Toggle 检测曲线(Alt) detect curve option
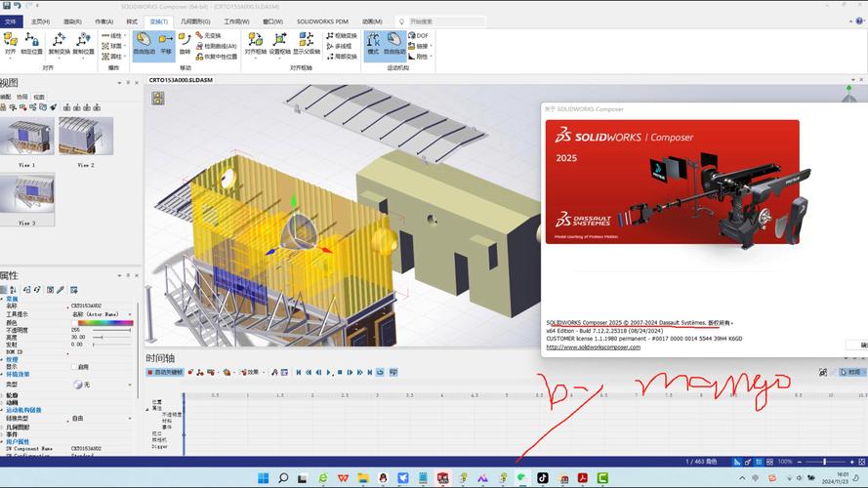The width and height of the screenshot is (868, 488). pos(217,46)
